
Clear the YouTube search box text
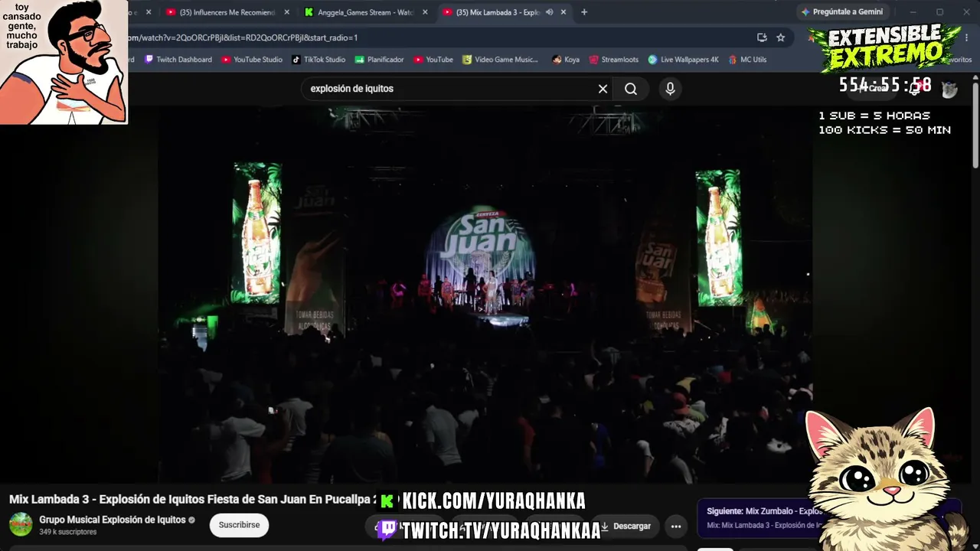click(603, 89)
